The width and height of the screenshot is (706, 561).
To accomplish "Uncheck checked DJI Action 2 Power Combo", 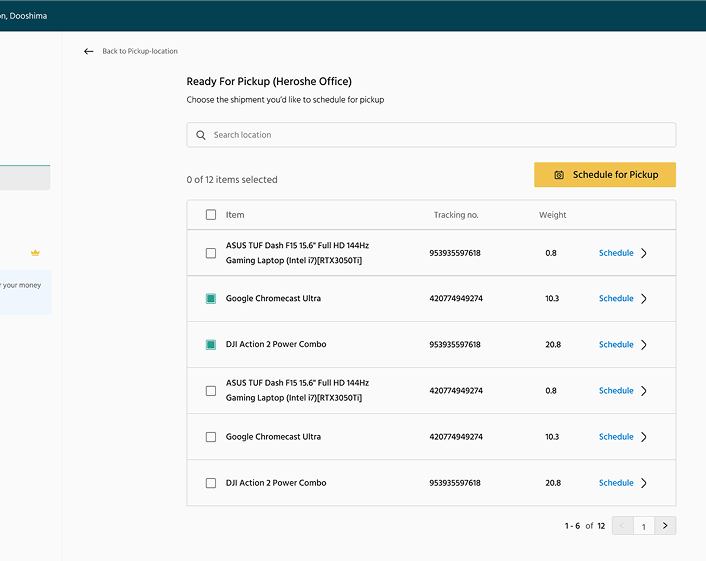I will 211,344.
